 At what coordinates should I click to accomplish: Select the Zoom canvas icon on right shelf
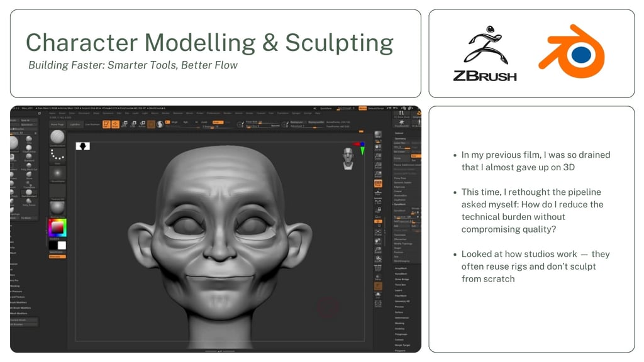[378, 156]
